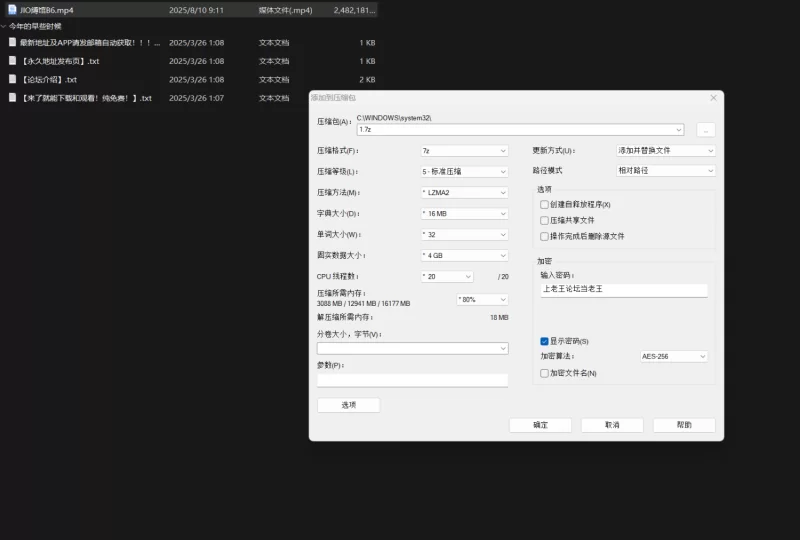Click the 【论坛介绍】.txt file icon
Screen dimensions: 800x540
(x=12, y=79)
